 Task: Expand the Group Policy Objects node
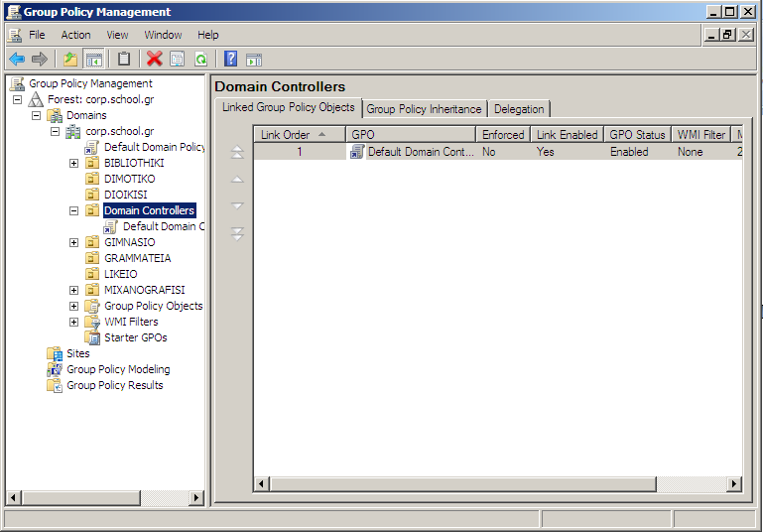point(74,306)
